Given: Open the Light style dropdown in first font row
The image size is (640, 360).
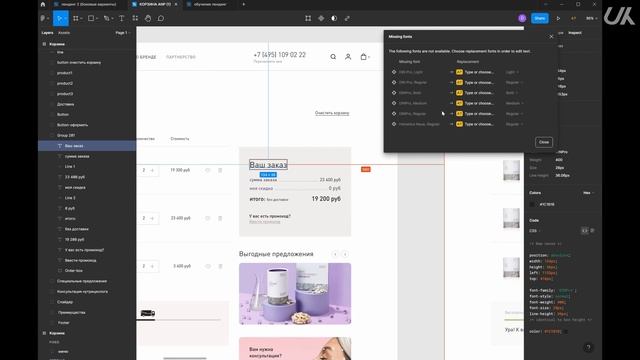Looking at the screenshot, I should (x=512, y=72).
